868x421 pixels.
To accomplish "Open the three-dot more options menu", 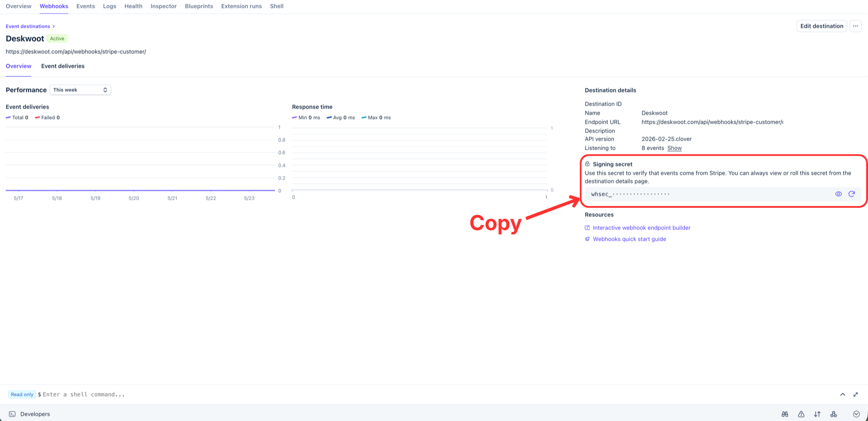I will point(856,26).
